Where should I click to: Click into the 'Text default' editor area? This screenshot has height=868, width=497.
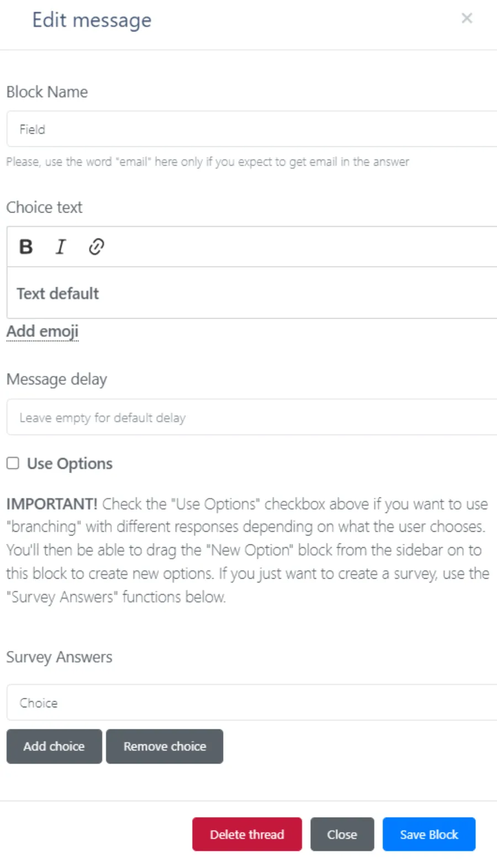252,293
